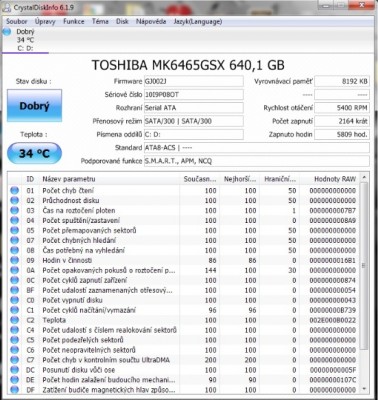
Task: Click the Dobrý health status button
Action: (x=34, y=106)
